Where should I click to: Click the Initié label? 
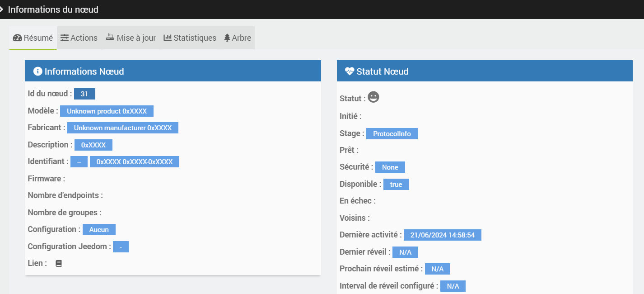(351, 116)
